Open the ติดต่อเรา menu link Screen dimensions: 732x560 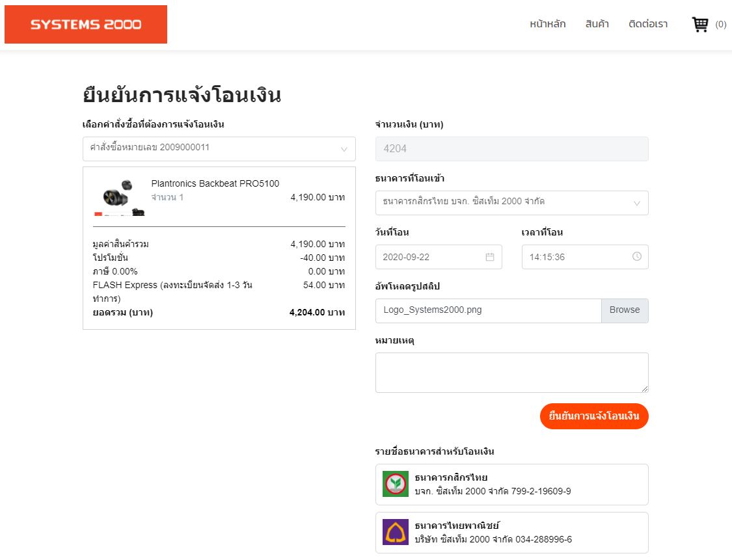coord(648,25)
